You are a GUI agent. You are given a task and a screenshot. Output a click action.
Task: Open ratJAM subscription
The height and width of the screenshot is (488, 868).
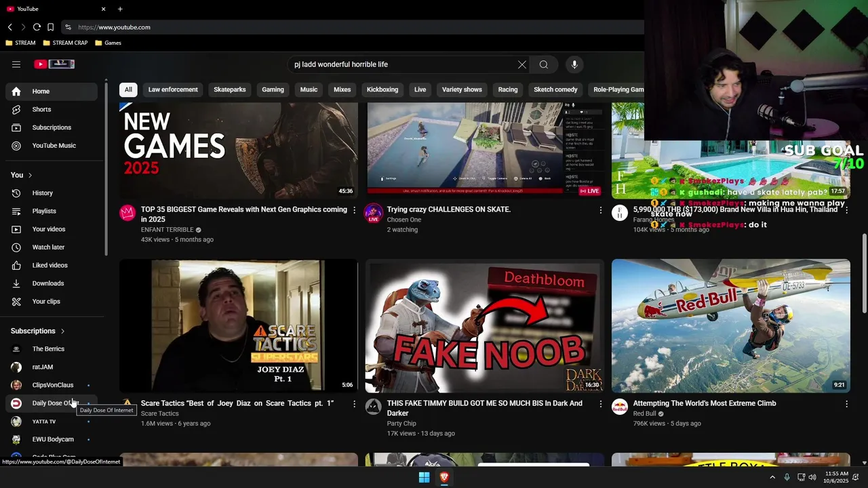click(52, 367)
